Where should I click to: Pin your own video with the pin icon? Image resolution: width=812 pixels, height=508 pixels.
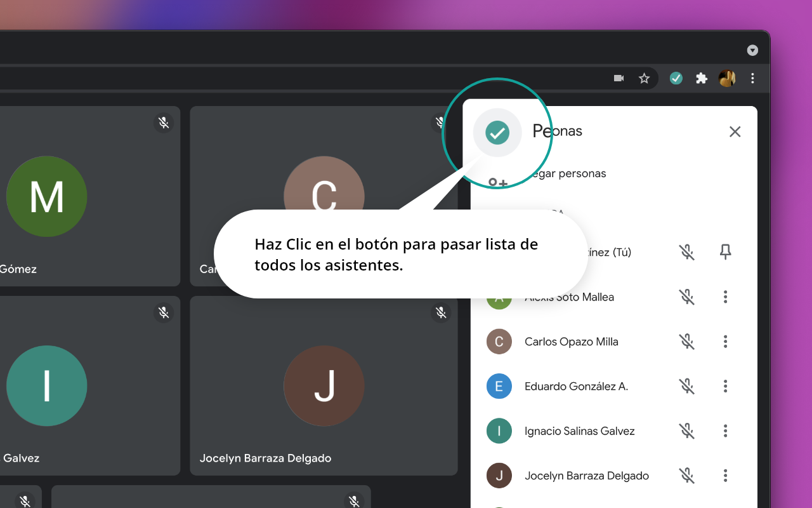(x=725, y=252)
